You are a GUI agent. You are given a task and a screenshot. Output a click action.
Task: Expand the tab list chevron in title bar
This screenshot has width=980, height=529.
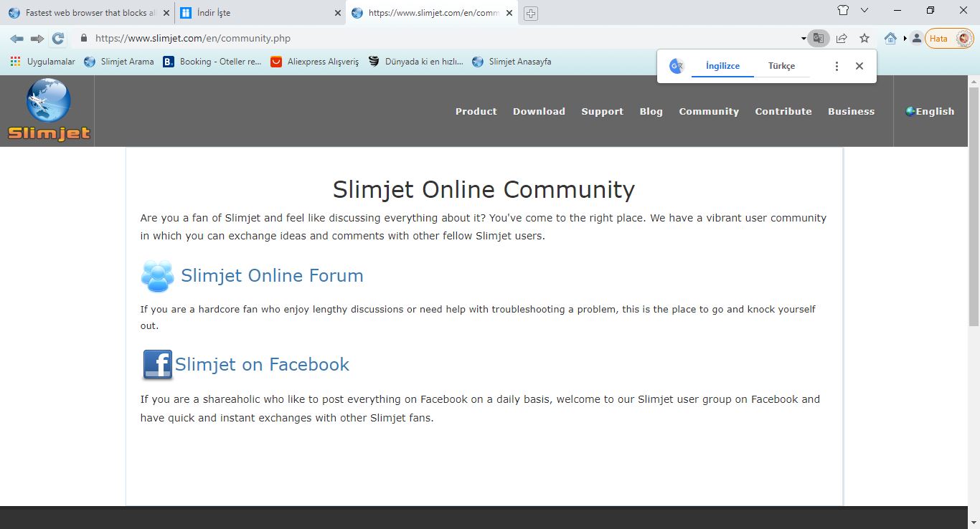pos(864,10)
